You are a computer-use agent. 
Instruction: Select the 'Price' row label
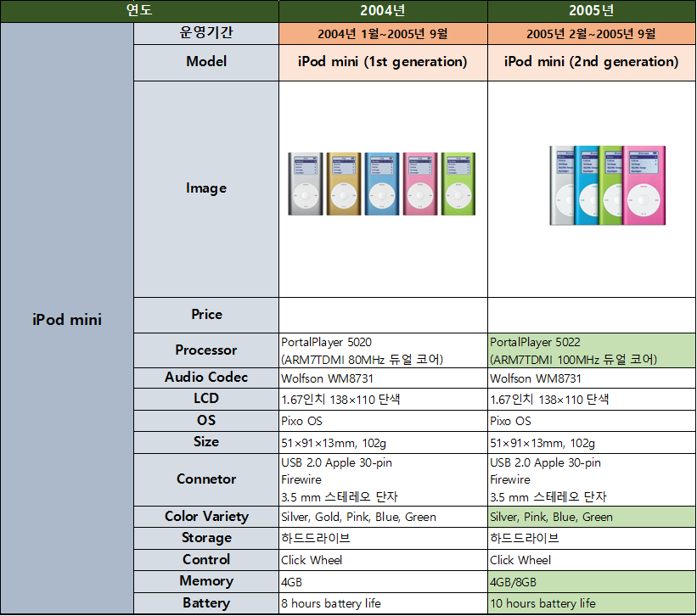coord(206,316)
